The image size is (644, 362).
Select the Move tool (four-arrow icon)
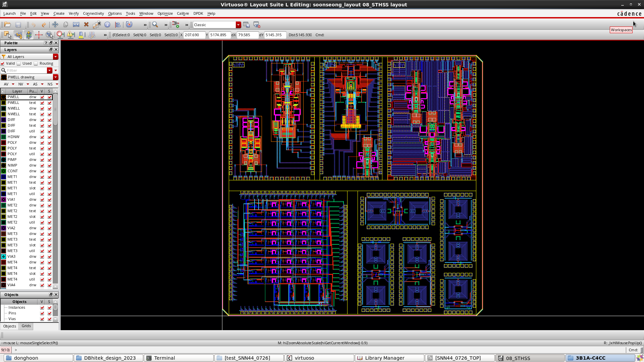(55, 24)
